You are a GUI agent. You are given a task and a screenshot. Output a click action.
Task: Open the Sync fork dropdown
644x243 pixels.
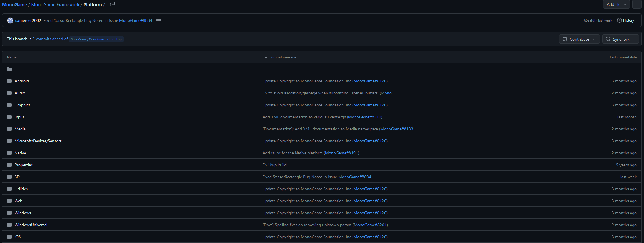tap(621, 39)
